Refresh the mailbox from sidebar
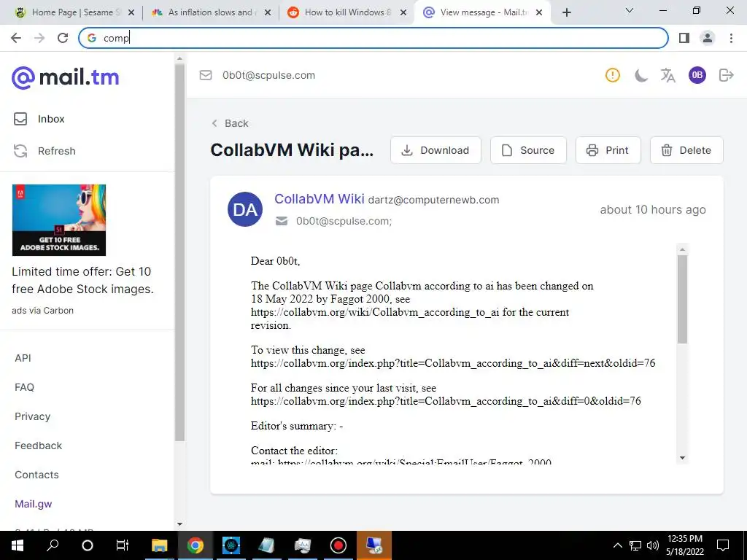 pos(44,151)
